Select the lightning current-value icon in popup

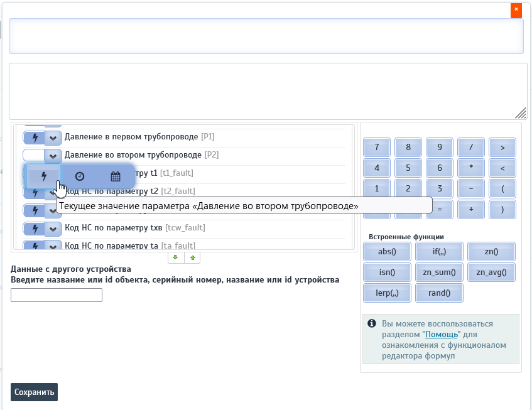(43, 176)
